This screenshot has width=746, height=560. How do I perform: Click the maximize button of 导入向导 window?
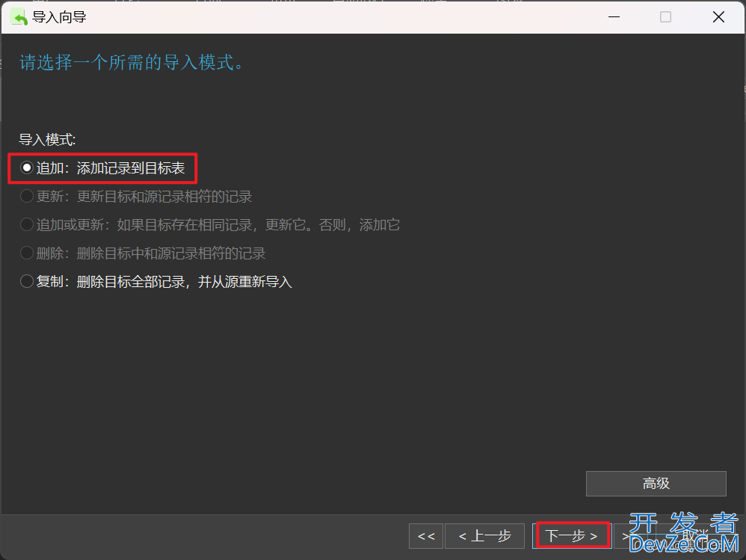pyautogui.click(x=665, y=17)
